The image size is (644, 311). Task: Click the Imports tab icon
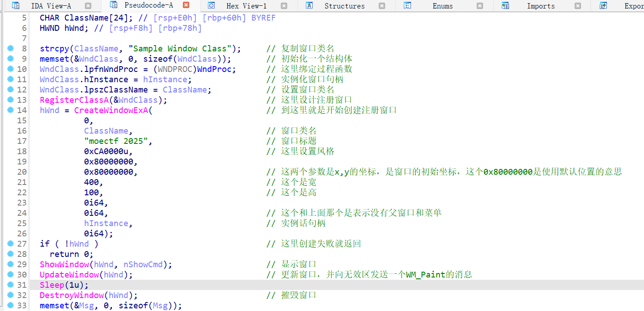point(505,6)
